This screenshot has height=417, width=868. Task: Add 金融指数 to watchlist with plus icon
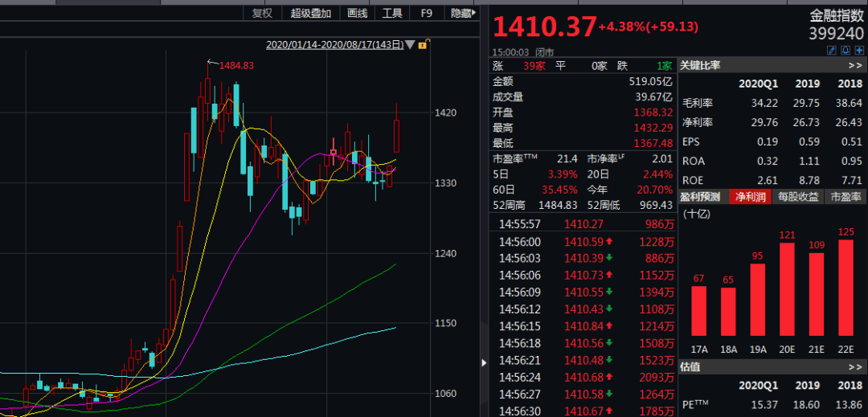point(858,51)
